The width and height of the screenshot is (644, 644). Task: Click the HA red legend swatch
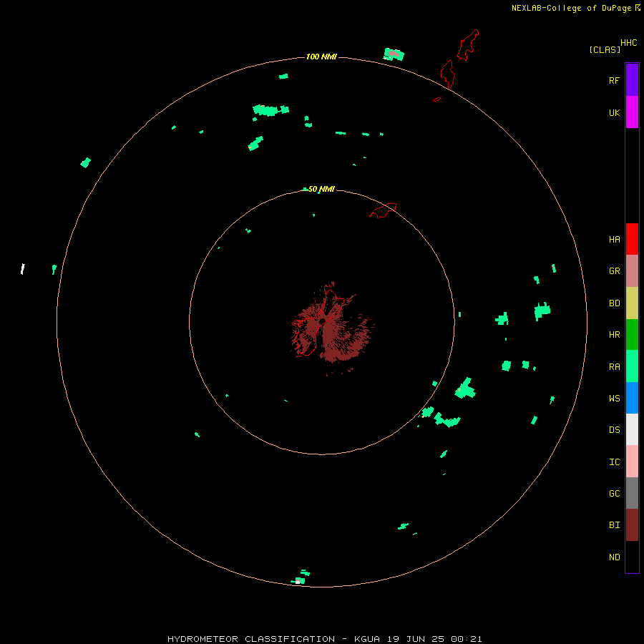[x=632, y=239]
